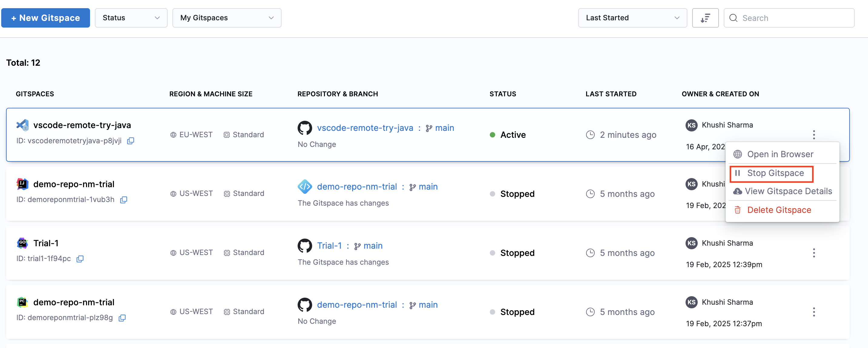Select View Gitspace Details menu entry
Screen dimensions: 868x348
[x=788, y=191]
